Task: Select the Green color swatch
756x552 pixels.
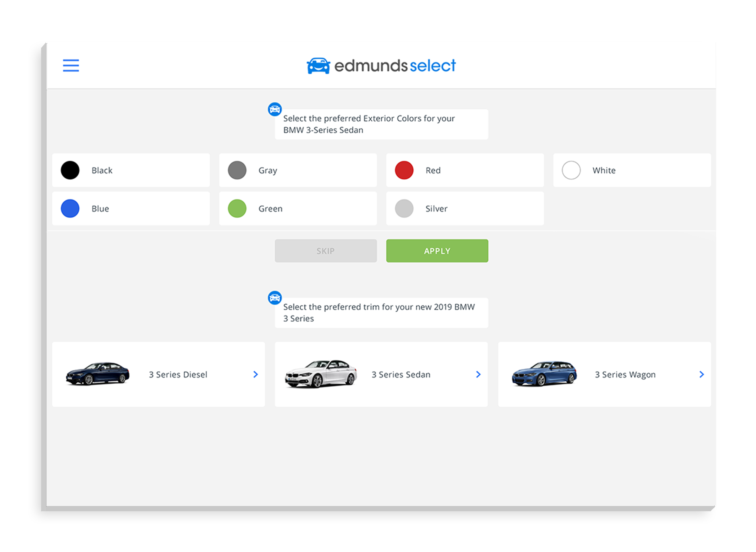Action: (237, 209)
